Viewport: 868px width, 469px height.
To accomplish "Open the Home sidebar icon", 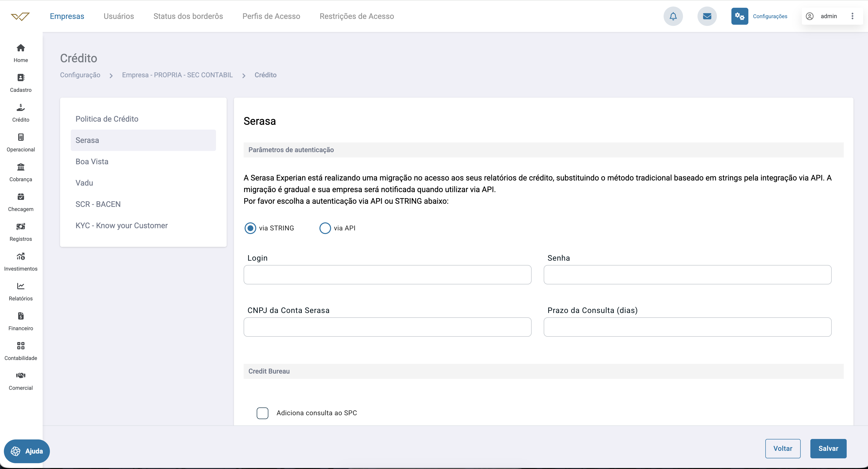I will pyautogui.click(x=21, y=48).
